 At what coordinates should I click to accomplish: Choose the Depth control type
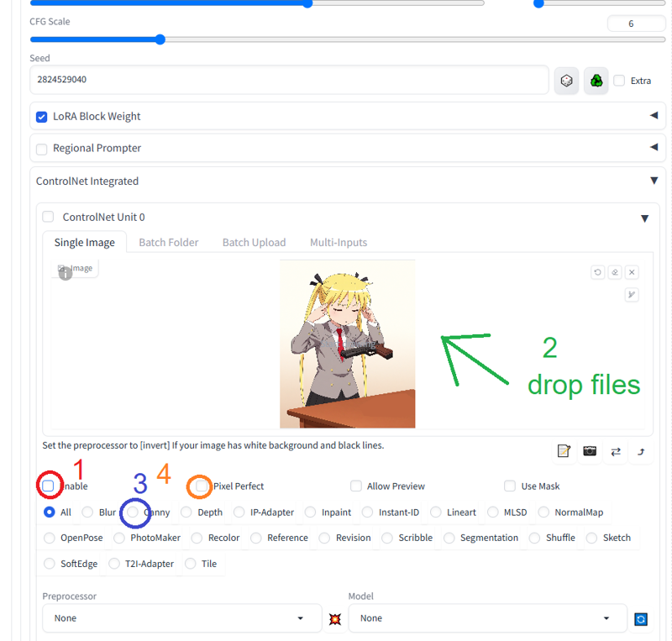(x=186, y=512)
